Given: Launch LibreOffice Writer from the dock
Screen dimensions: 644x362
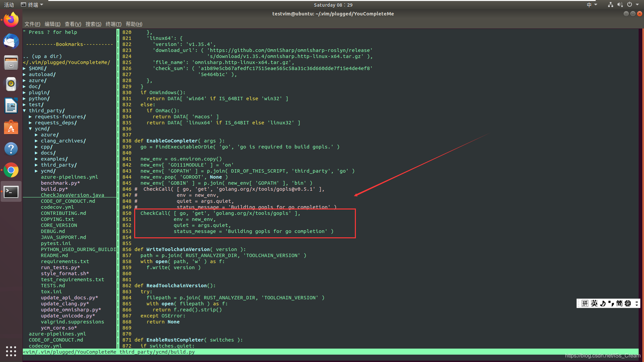Looking at the screenshot, I should point(11,106).
